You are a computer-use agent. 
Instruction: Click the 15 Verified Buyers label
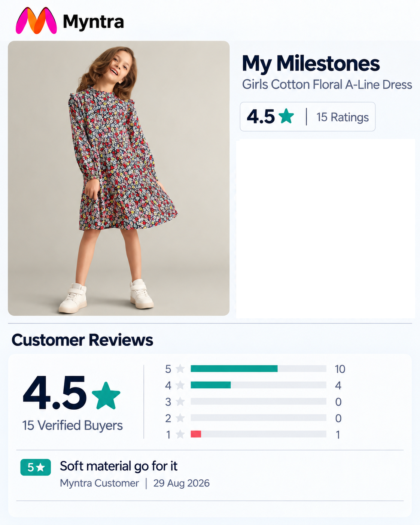72,425
